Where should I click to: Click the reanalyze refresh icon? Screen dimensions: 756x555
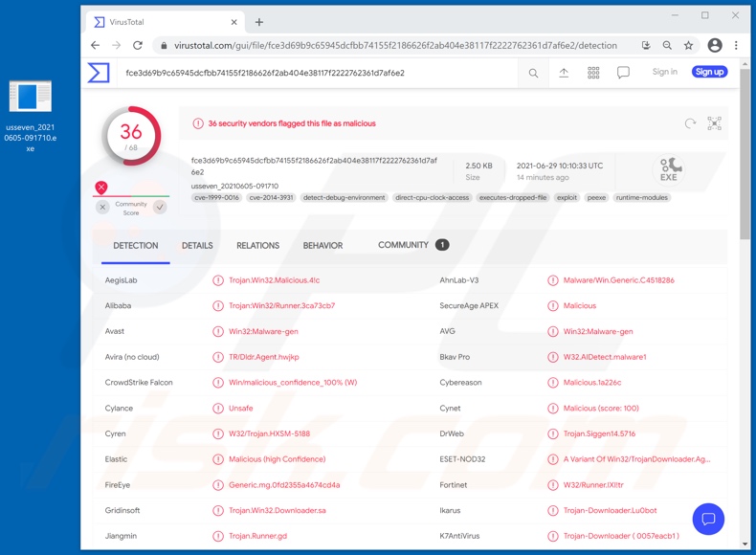point(690,123)
